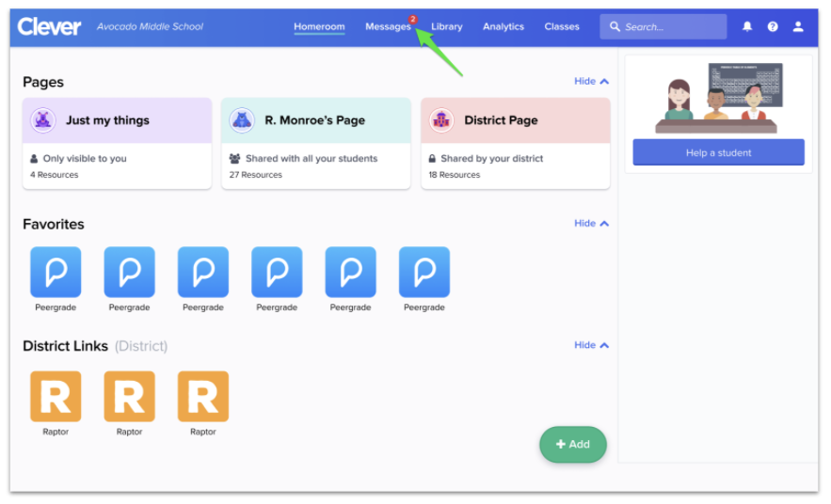Image resolution: width=831 pixels, height=504 pixels.
Task: Switch to the Library tab
Action: tap(447, 27)
